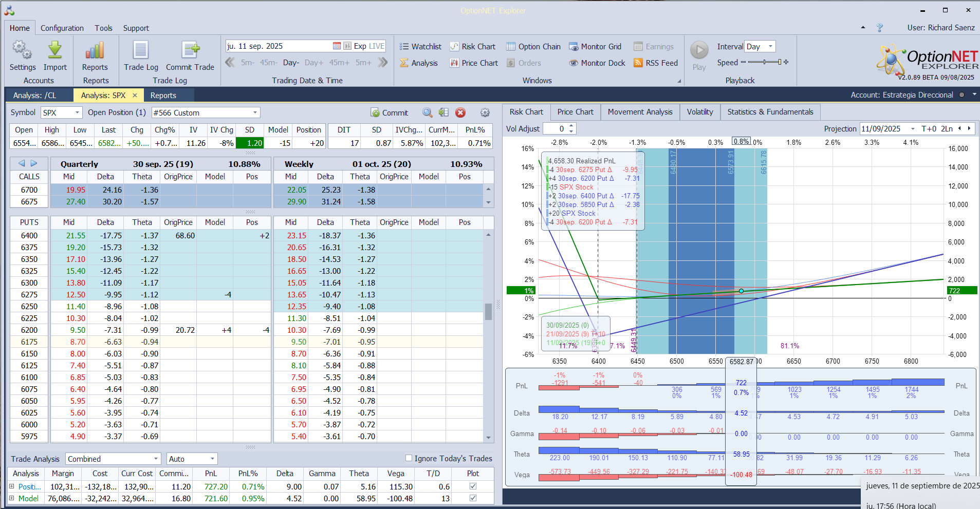Step back one day with Day-
The width and height of the screenshot is (980, 509).
tap(291, 63)
